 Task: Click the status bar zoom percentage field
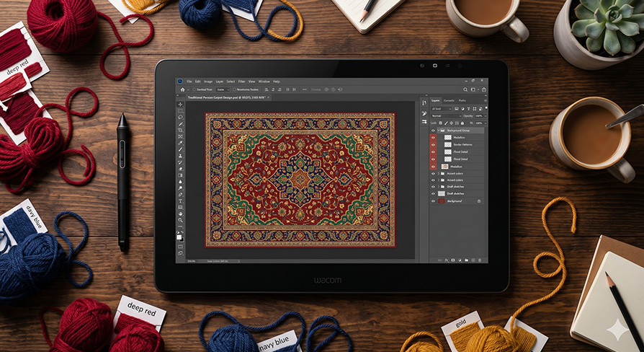point(192,261)
